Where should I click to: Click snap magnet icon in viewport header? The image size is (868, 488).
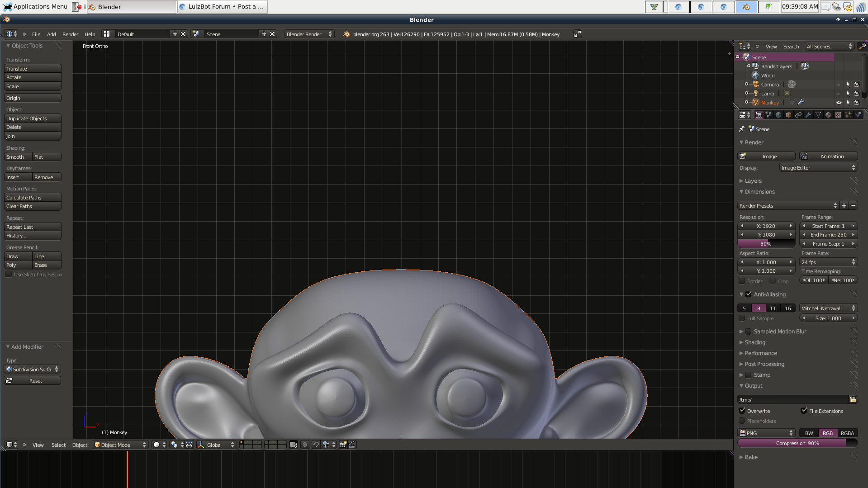[316, 445]
